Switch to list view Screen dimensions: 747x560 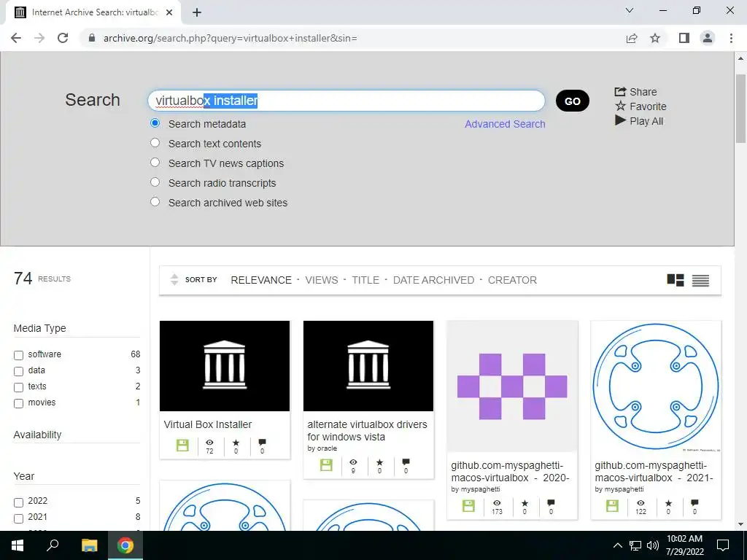[700, 281]
